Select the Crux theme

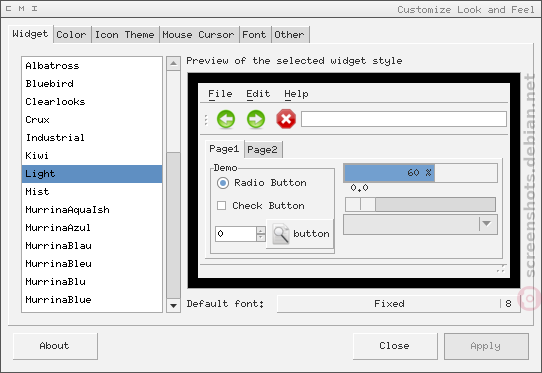point(92,120)
